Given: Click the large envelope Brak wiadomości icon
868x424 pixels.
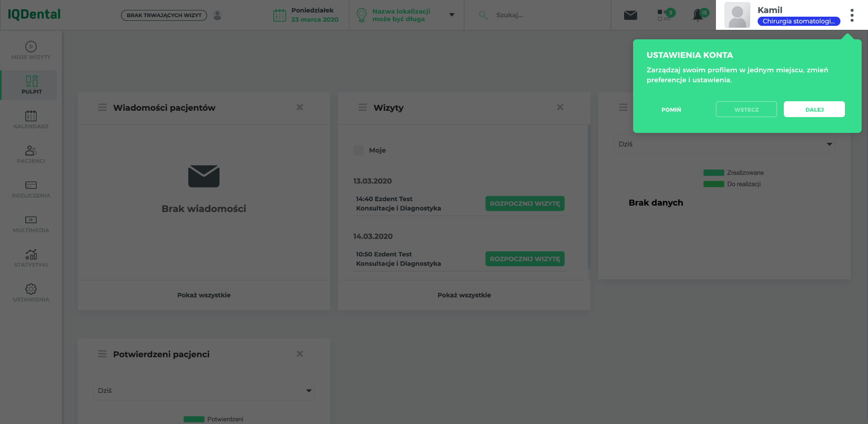Looking at the screenshot, I should click(204, 176).
